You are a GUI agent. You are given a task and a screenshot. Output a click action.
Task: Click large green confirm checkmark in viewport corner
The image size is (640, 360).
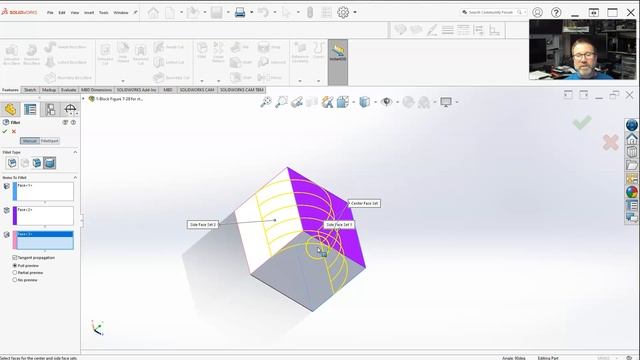click(582, 122)
